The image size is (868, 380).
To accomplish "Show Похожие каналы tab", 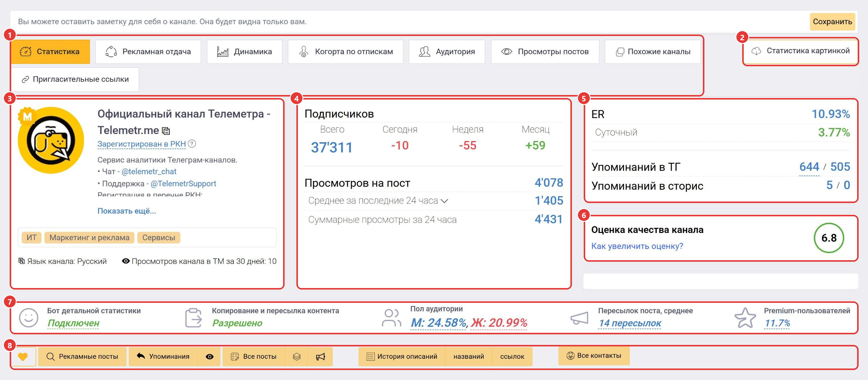I will tap(653, 52).
